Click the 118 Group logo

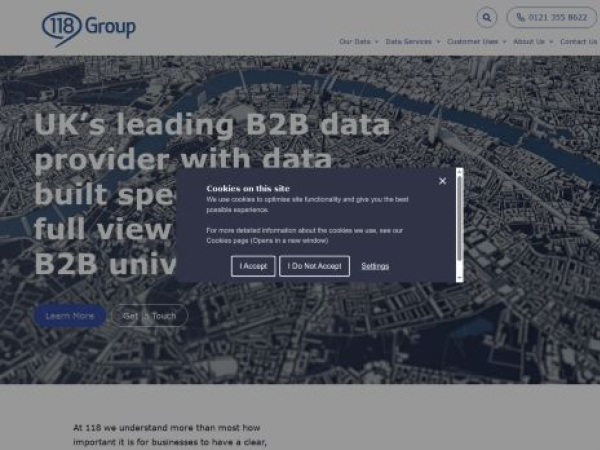click(x=89, y=29)
